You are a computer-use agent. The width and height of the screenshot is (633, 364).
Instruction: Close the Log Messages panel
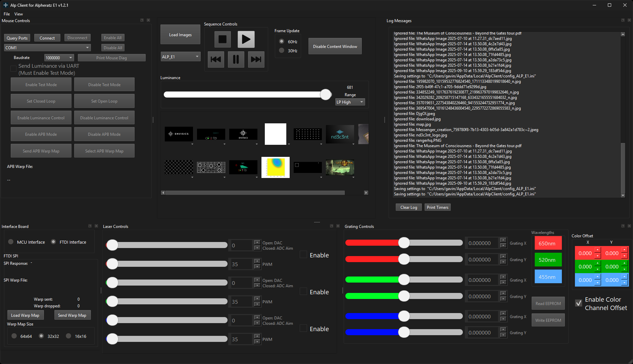point(629,20)
